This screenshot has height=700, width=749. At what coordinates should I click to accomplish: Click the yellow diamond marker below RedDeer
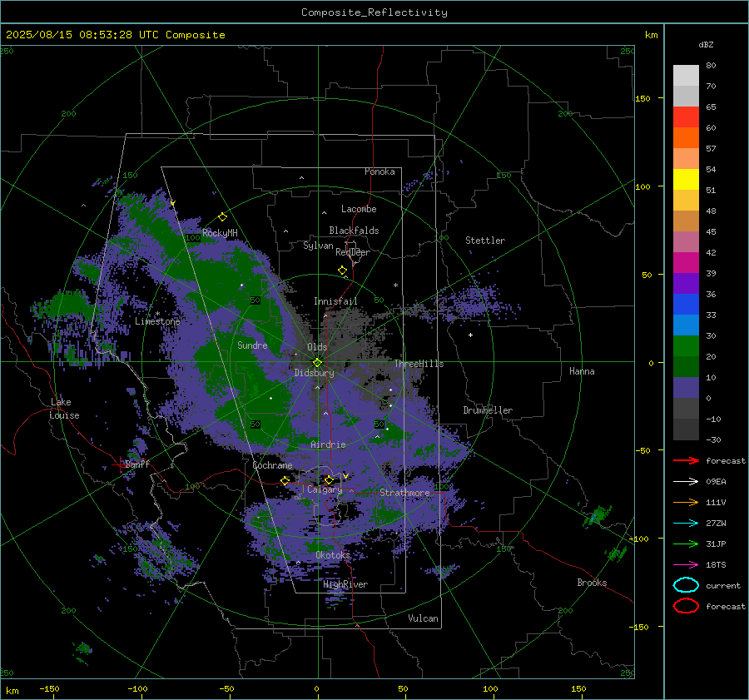click(x=342, y=271)
